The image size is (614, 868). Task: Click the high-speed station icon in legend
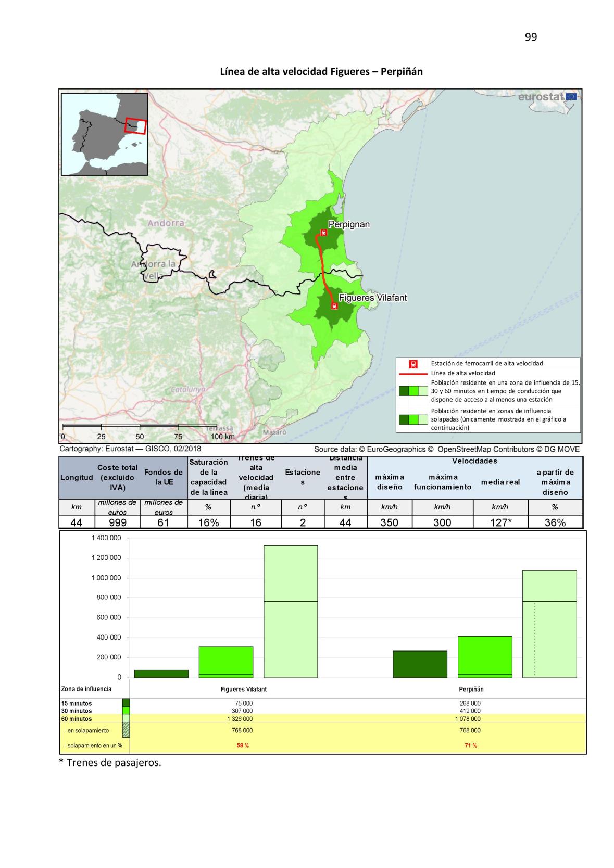pos(413,364)
